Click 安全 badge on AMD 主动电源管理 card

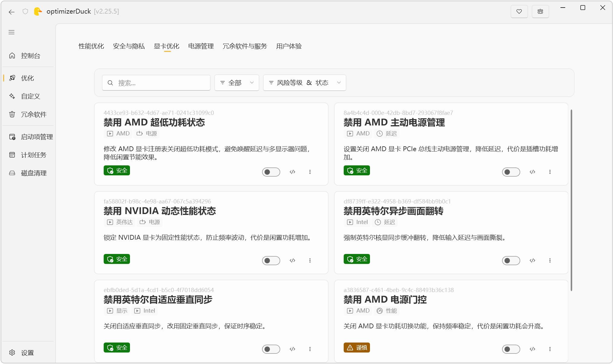pyautogui.click(x=357, y=171)
